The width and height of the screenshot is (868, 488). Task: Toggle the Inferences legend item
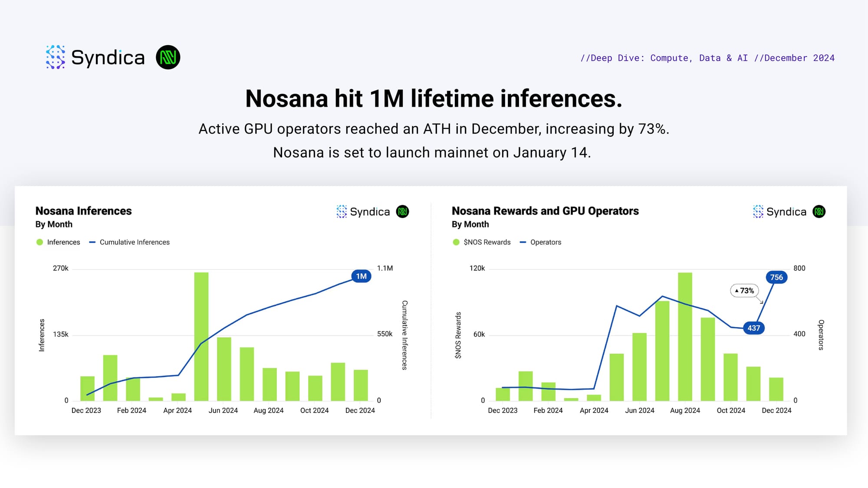coord(58,242)
